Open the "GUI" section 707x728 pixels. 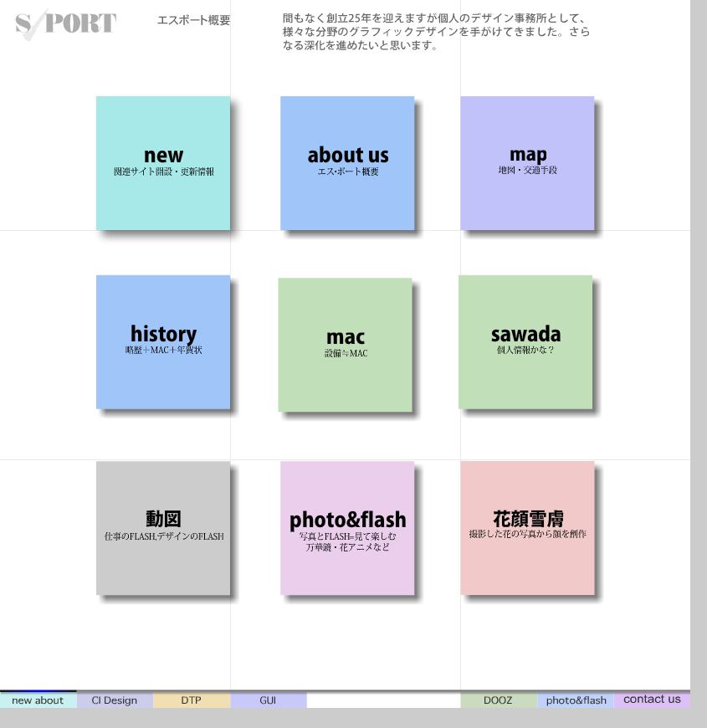(x=269, y=700)
